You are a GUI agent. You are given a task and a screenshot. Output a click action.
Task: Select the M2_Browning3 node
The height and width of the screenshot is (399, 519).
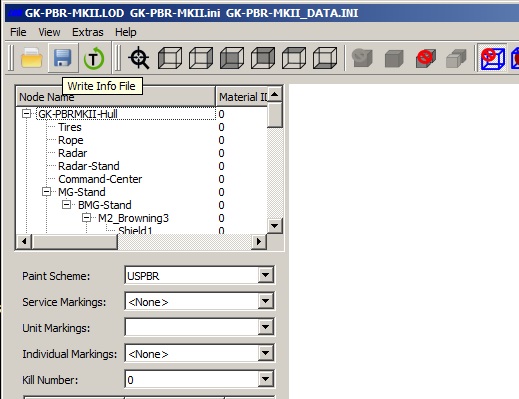pyautogui.click(x=133, y=218)
